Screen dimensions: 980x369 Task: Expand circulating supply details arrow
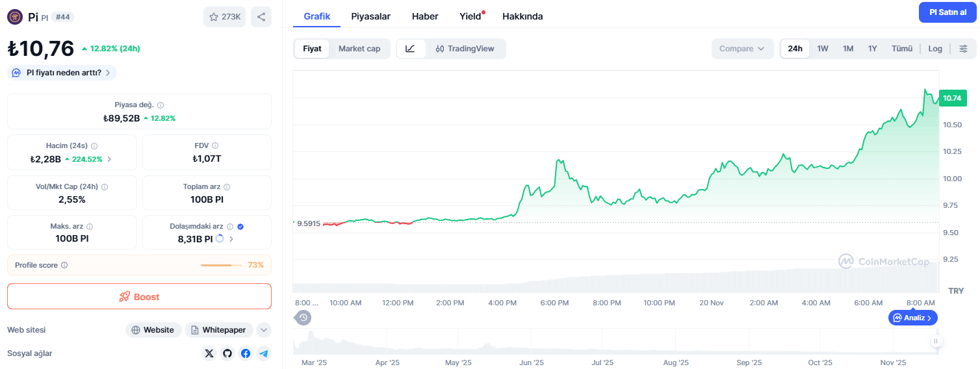pos(231,239)
